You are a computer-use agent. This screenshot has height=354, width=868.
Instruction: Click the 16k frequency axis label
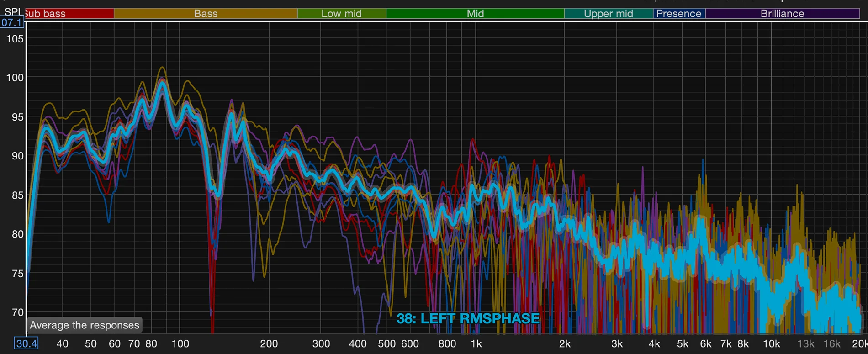(831, 343)
